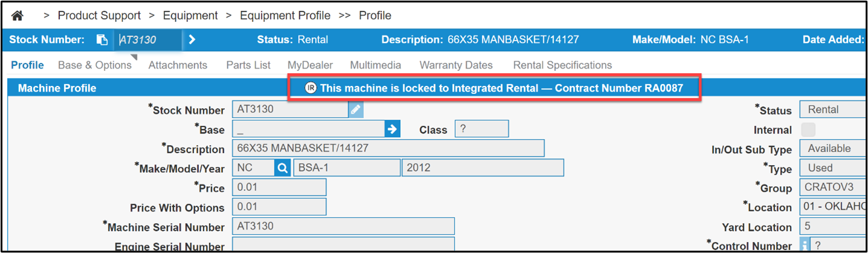Advance to next stock number with chevron
Image resolution: width=868 pixels, height=253 pixels.
(192, 40)
